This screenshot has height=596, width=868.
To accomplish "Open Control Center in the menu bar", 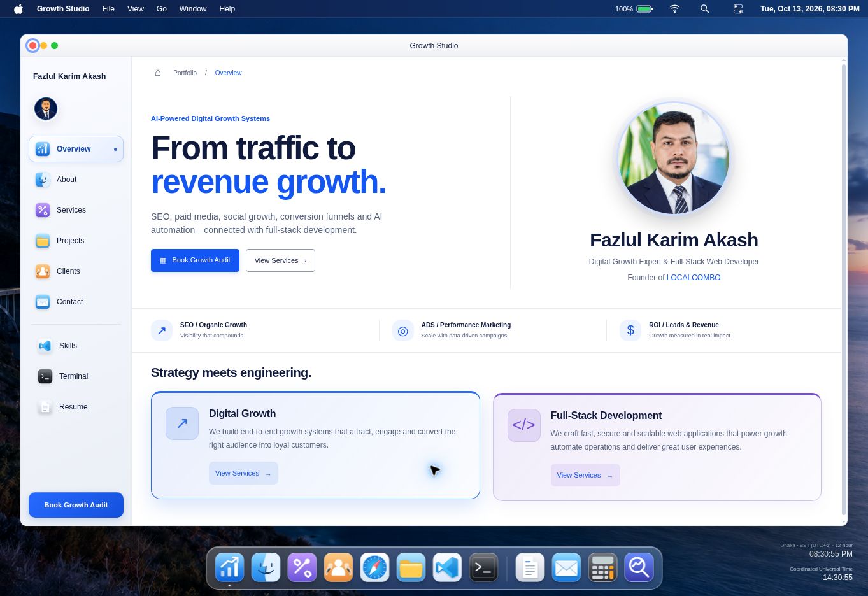I will 737,9.
